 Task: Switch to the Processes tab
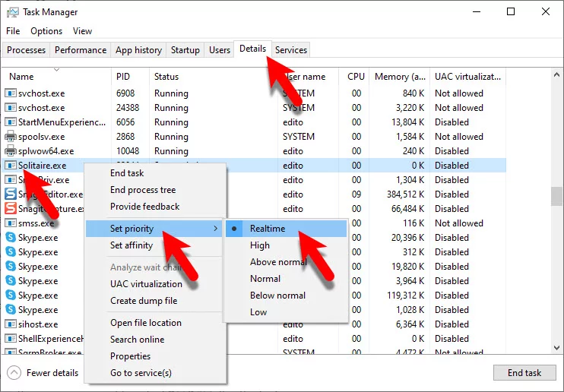point(27,50)
